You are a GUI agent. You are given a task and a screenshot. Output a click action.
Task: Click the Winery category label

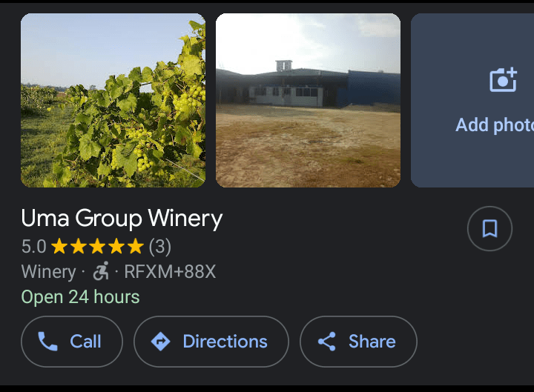[x=49, y=272]
